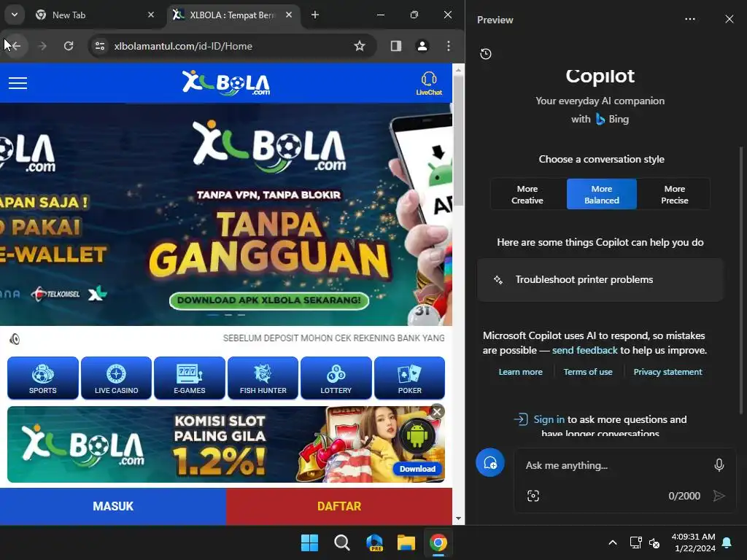The image size is (747, 560).
Task: Click the announcement speaker icon
Action: (15, 339)
